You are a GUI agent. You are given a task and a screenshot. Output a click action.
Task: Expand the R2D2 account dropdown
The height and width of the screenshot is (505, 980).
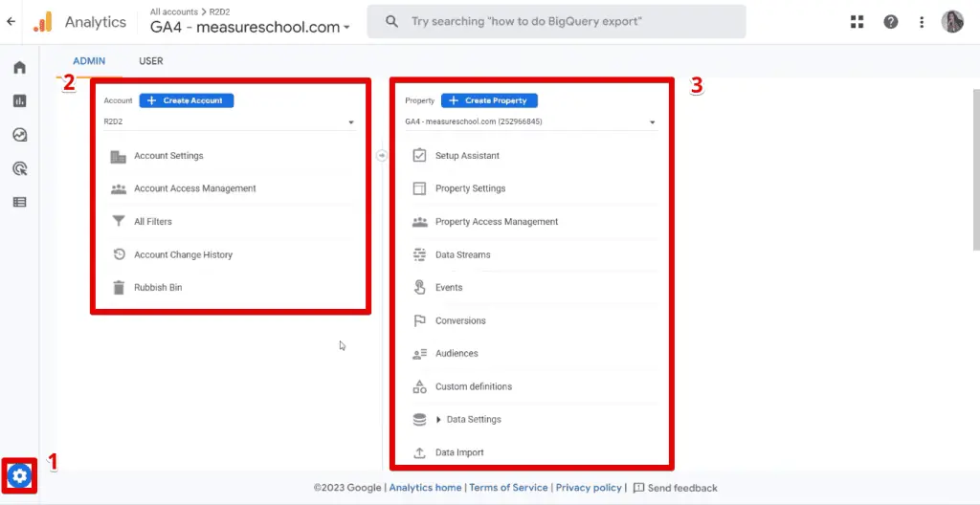point(229,122)
